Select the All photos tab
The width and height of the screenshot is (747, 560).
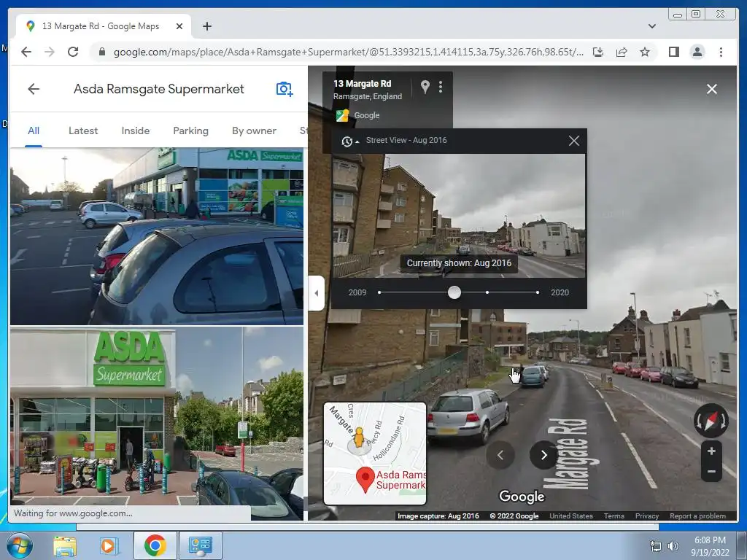coord(34,131)
